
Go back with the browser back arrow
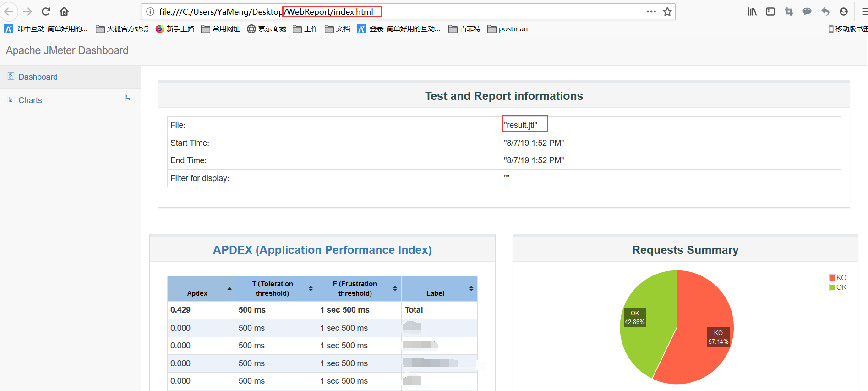click(9, 11)
